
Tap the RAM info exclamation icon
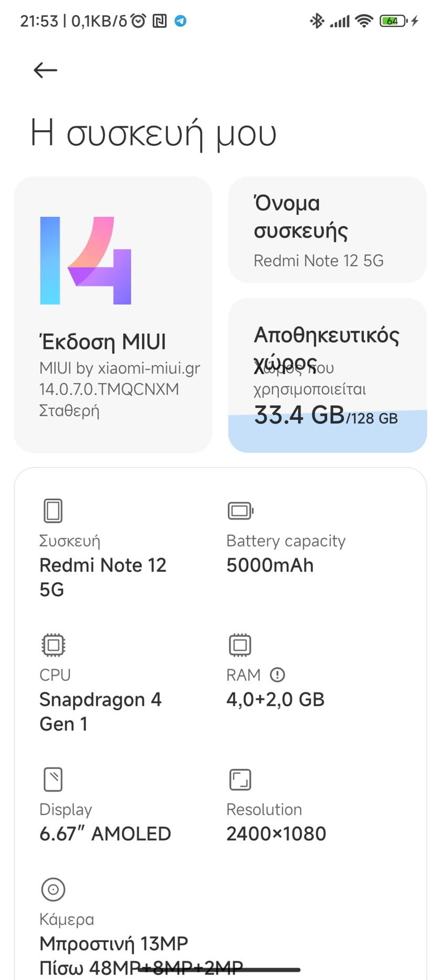[x=277, y=675]
